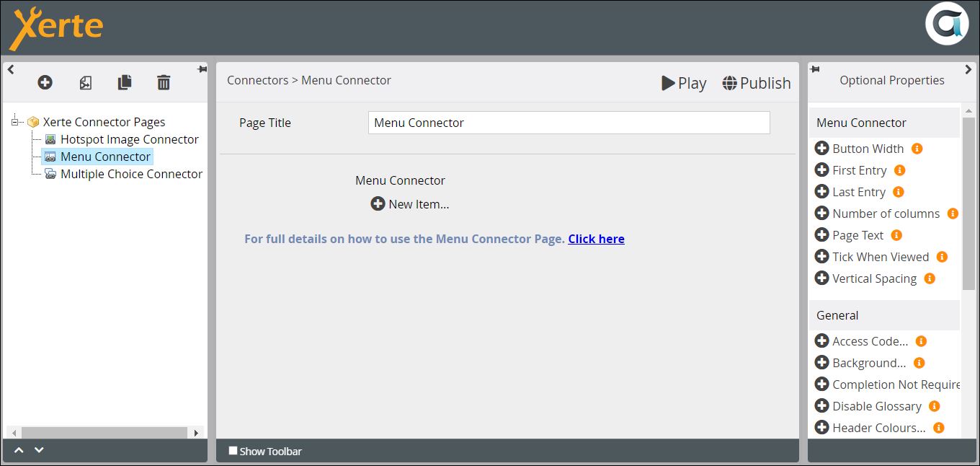Move the selected page down with the arrow
The image size is (980, 466).
point(39,450)
